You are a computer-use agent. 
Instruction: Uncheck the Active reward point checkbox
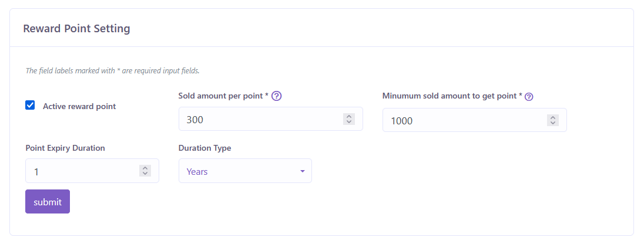point(30,106)
